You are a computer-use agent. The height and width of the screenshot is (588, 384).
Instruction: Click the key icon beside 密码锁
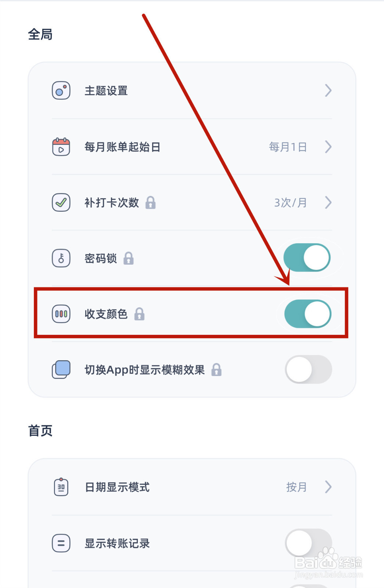point(61,258)
